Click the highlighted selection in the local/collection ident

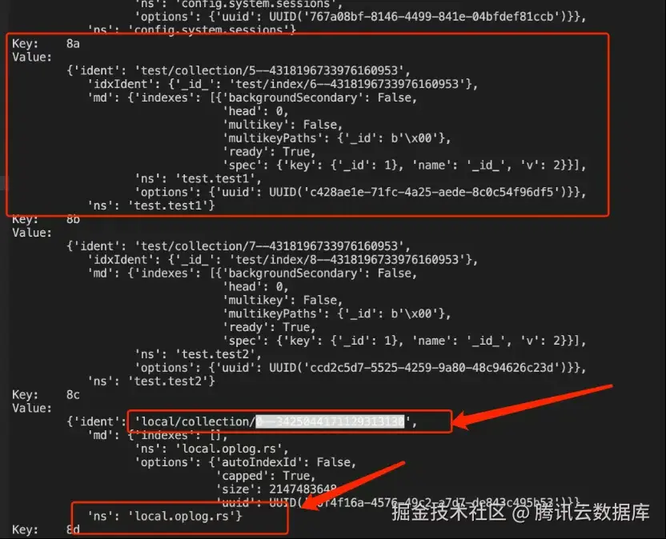tap(330, 422)
